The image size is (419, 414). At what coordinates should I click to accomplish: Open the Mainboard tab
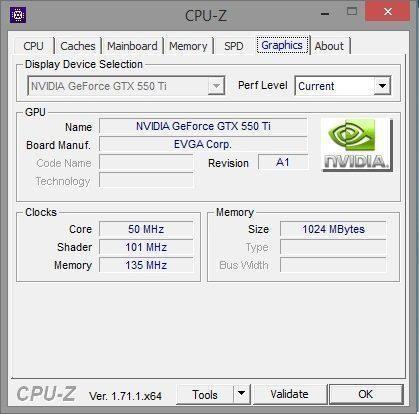point(132,46)
